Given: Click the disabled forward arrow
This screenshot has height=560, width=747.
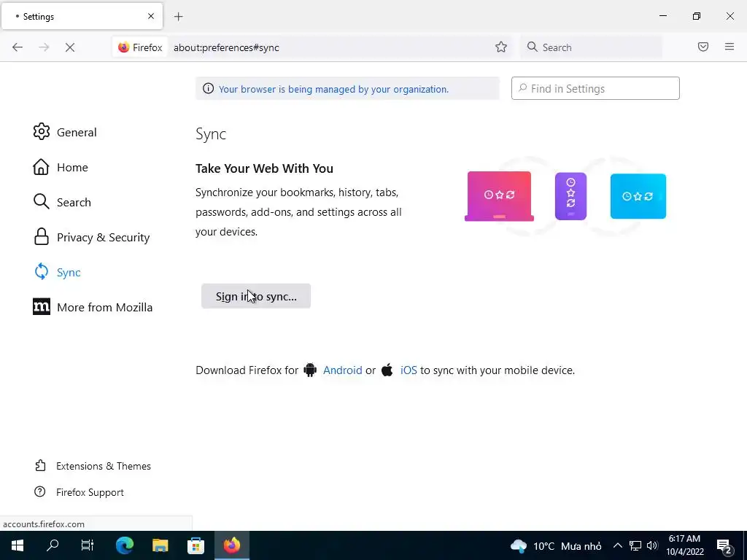Looking at the screenshot, I should [44, 47].
